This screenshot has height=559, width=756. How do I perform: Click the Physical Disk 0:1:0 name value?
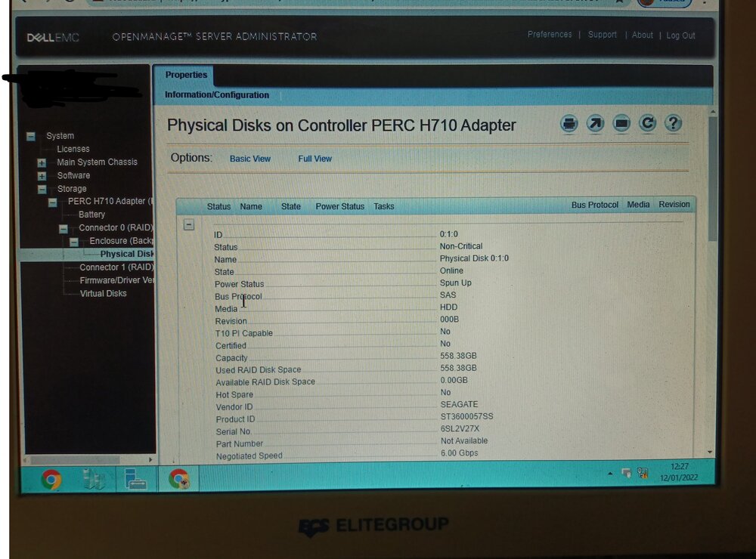(x=474, y=258)
